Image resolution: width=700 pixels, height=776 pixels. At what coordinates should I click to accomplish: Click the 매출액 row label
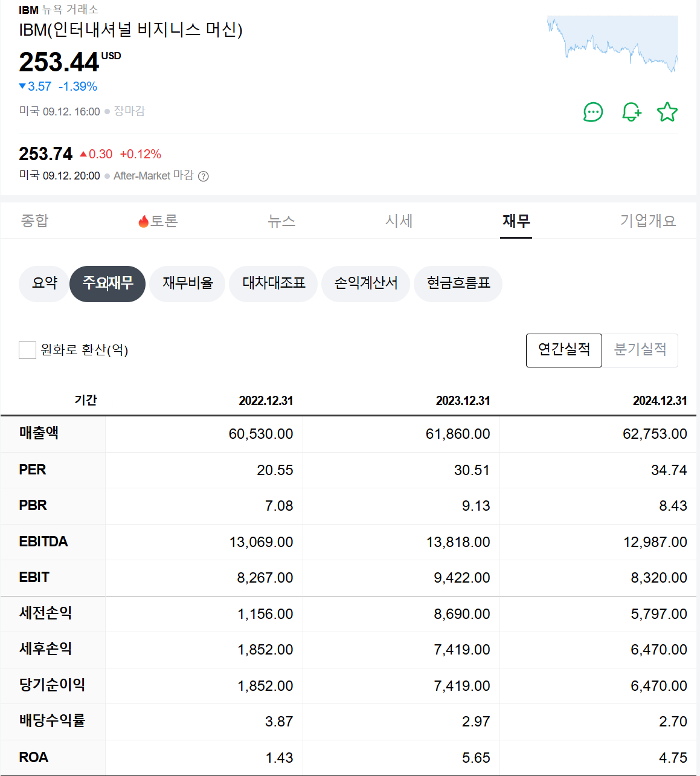(39, 433)
